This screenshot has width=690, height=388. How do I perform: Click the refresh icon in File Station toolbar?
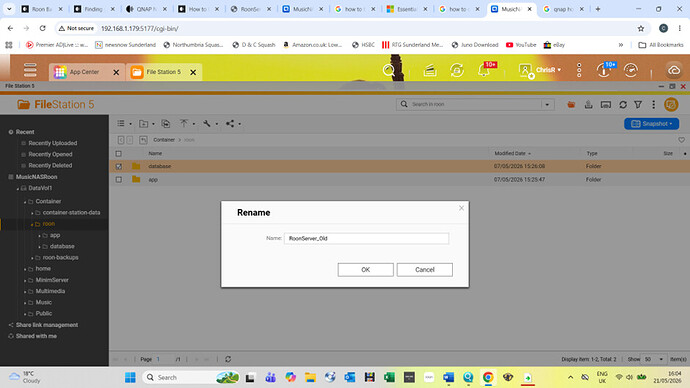tap(623, 105)
